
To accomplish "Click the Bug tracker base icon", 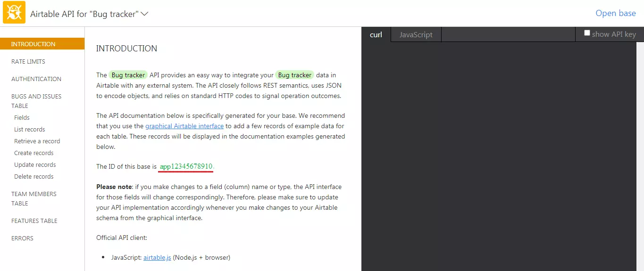I will click(x=14, y=13).
